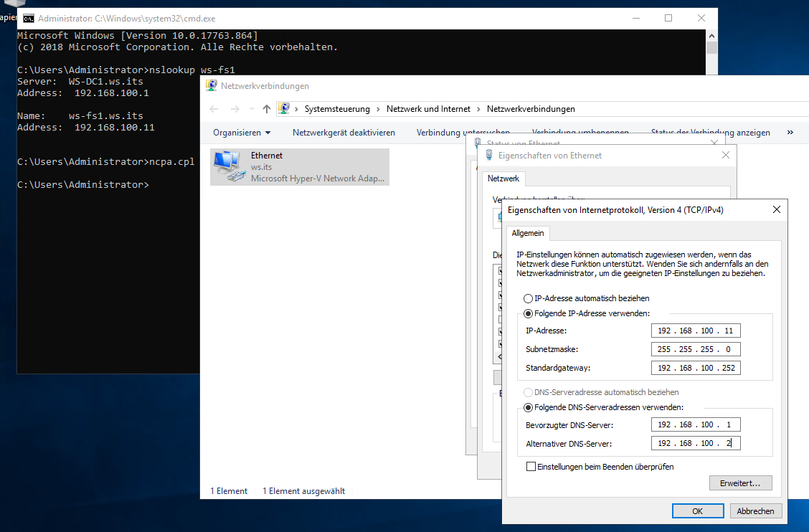Image resolution: width=809 pixels, height=532 pixels.
Task: Confirm settings with the OK button
Action: click(698, 510)
